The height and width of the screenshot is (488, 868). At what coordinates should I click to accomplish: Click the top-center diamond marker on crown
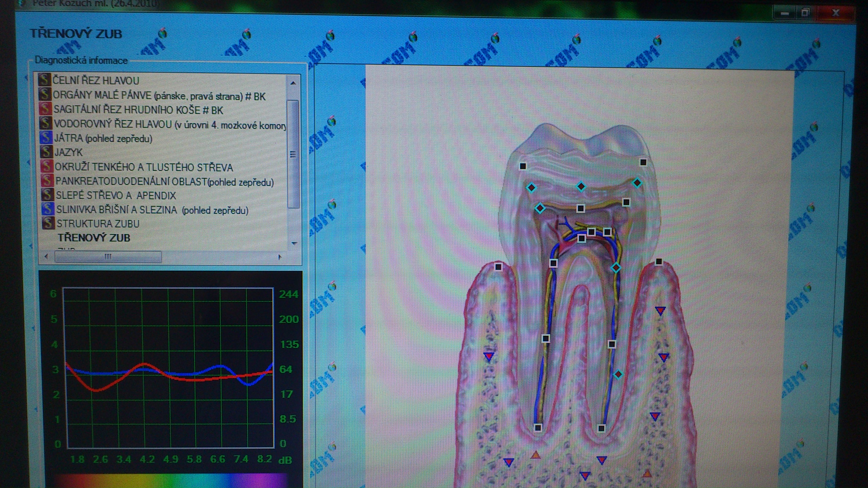pos(581,186)
